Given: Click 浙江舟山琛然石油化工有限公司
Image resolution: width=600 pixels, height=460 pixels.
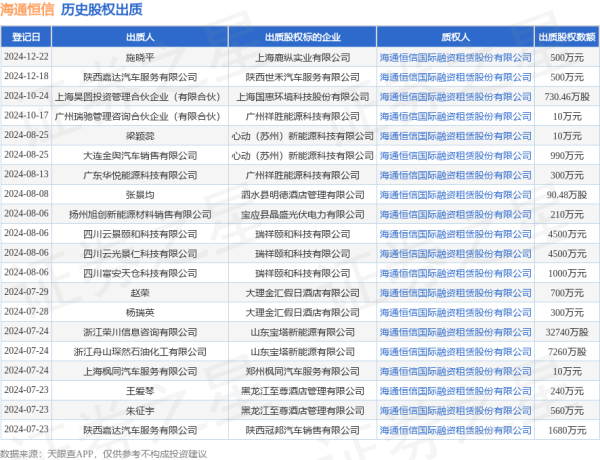Looking at the screenshot, I should click(140, 352).
